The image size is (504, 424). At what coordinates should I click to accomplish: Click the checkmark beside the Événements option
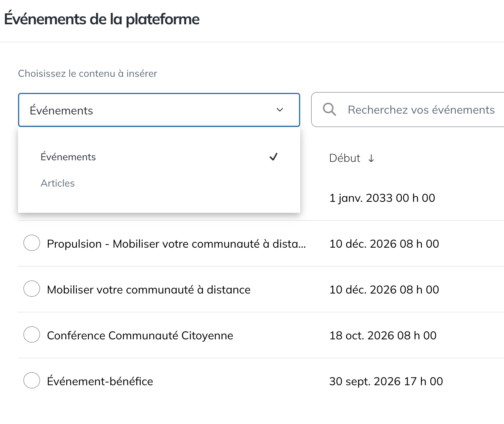point(274,157)
